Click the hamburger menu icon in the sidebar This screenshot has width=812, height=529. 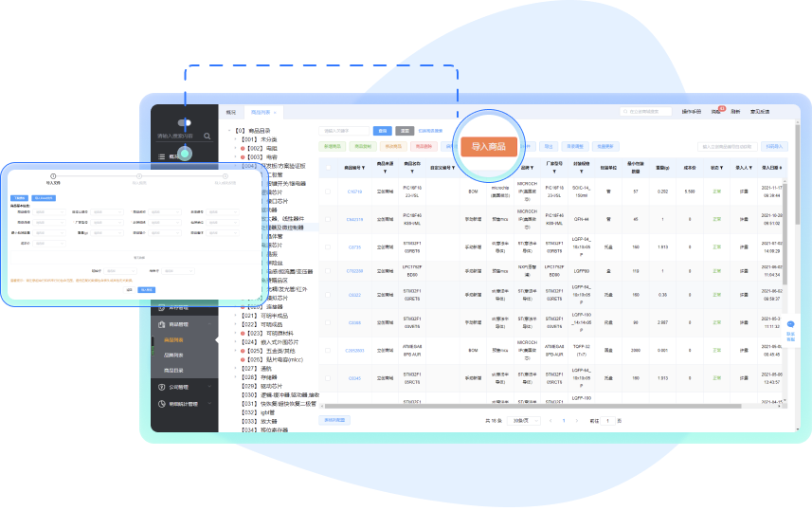click(x=162, y=155)
